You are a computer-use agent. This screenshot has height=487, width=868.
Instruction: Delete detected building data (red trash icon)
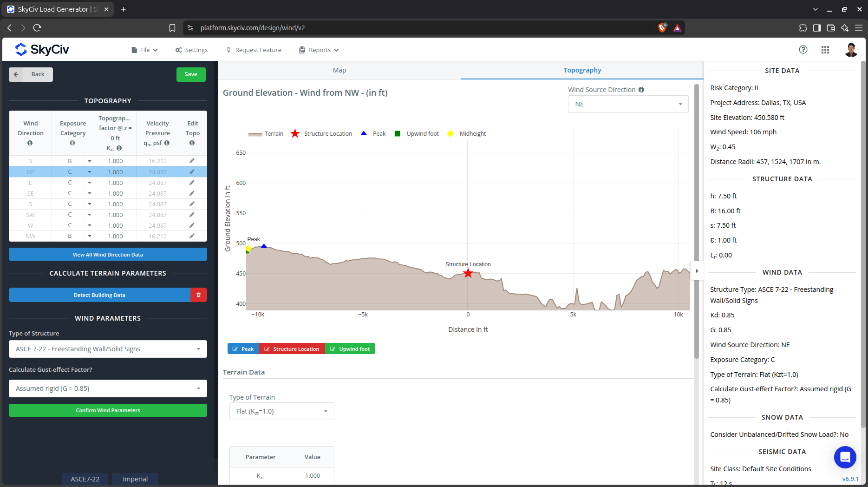pyautogui.click(x=198, y=295)
